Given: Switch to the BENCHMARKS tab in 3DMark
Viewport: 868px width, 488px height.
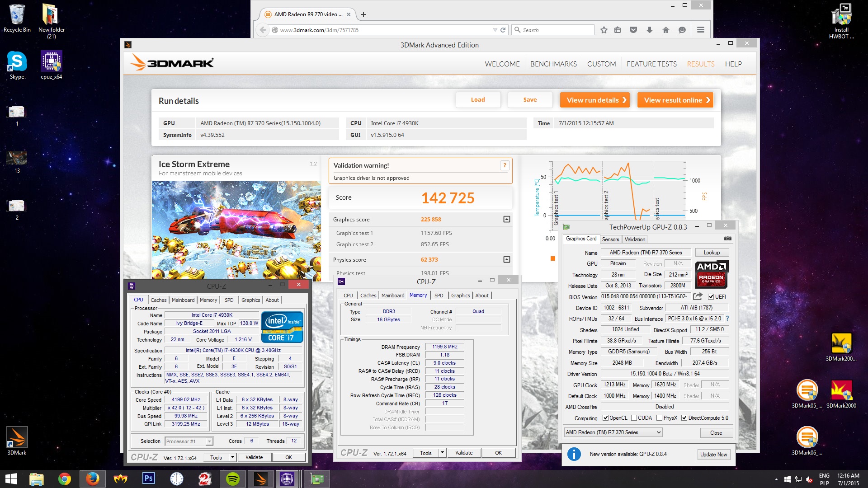Looking at the screenshot, I should tap(553, 64).
